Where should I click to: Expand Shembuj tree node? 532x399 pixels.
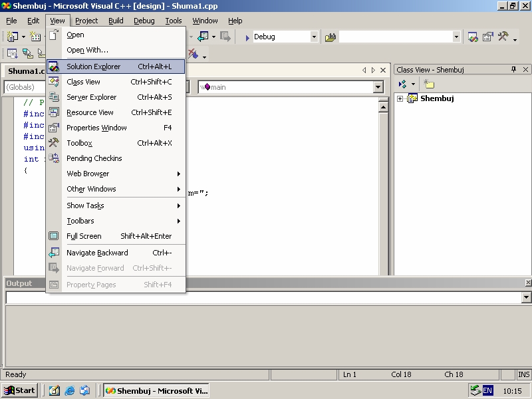click(x=400, y=98)
